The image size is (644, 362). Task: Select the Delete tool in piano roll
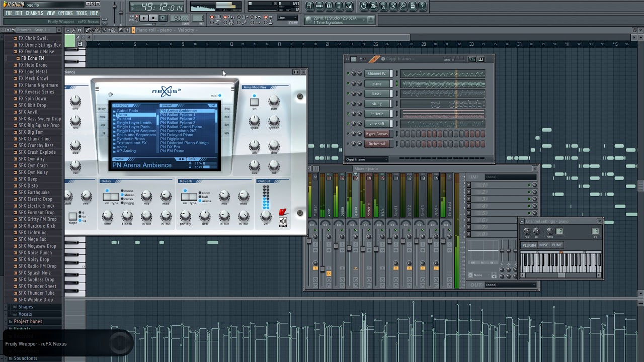click(x=99, y=30)
